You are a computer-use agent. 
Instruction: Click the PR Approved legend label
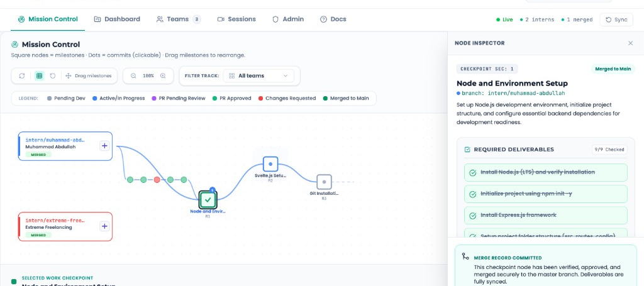(235, 99)
